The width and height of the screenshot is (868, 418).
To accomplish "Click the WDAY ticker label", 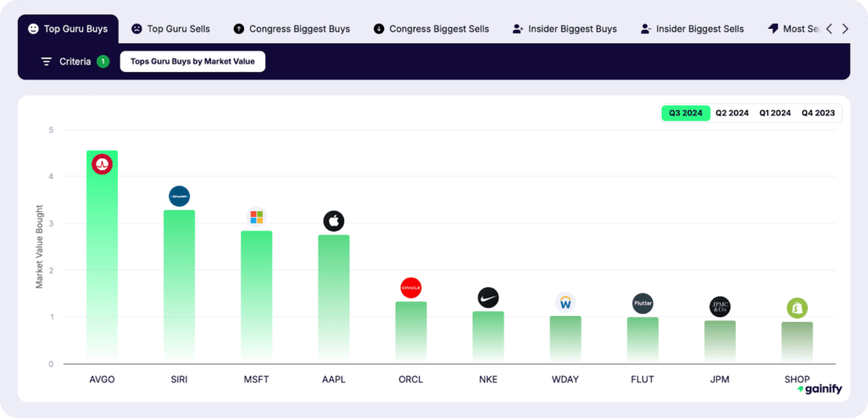I will [x=565, y=380].
